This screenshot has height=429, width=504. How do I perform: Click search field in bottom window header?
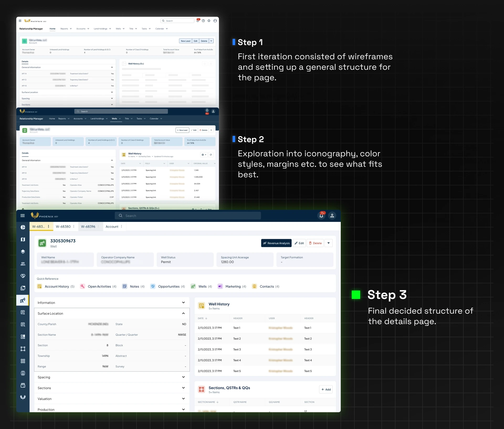click(x=188, y=216)
